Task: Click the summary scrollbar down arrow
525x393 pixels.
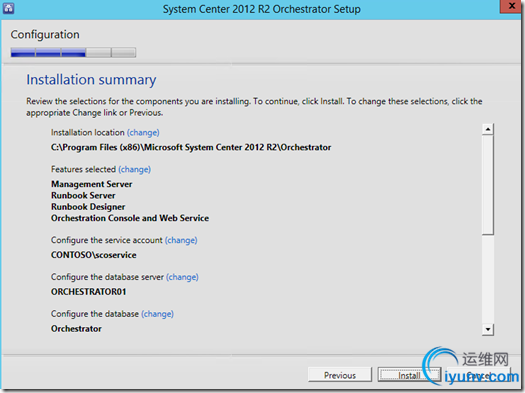Action: [488, 329]
